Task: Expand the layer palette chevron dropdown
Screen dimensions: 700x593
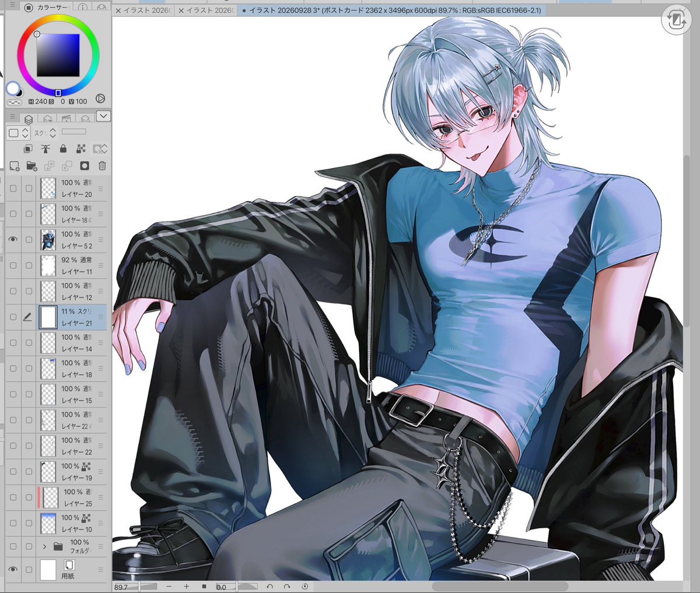Action: [103, 117]
